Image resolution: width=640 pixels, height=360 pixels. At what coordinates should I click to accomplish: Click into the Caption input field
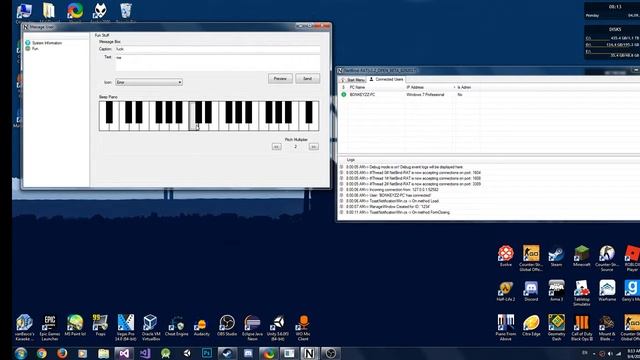[218, 49]
